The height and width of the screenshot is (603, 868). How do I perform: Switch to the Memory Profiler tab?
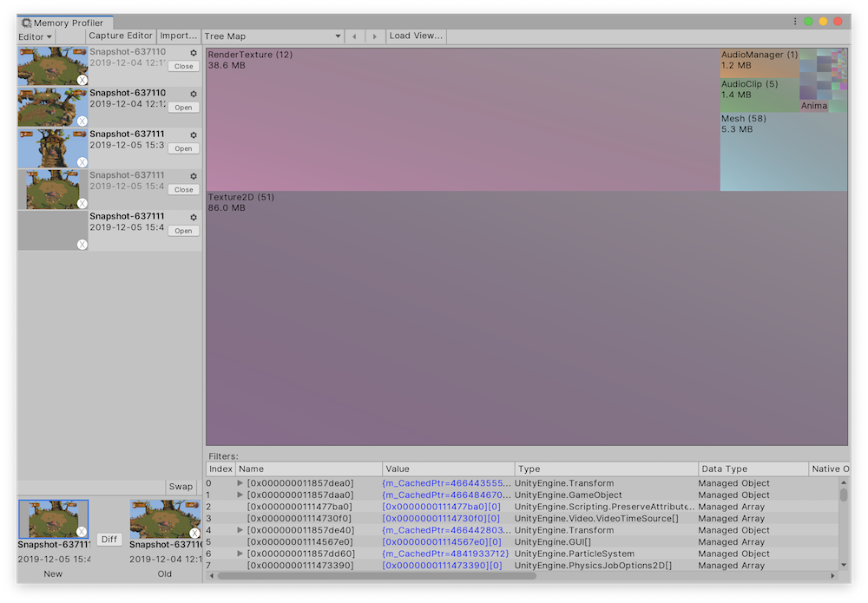tap(69, 23)
